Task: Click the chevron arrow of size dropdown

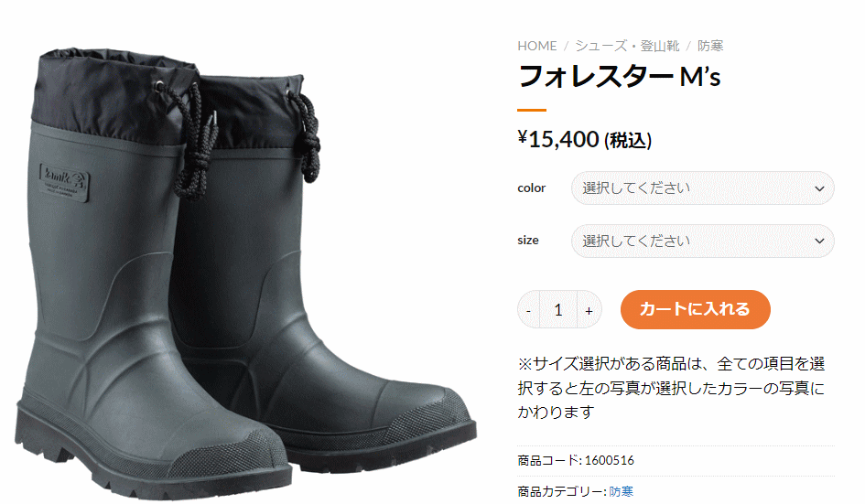Action: [820, 241]
